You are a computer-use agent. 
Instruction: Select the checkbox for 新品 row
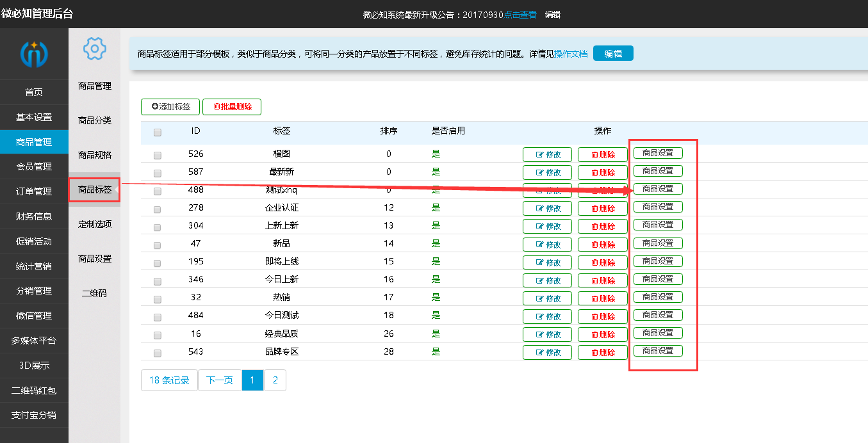[x=158, y=245]
